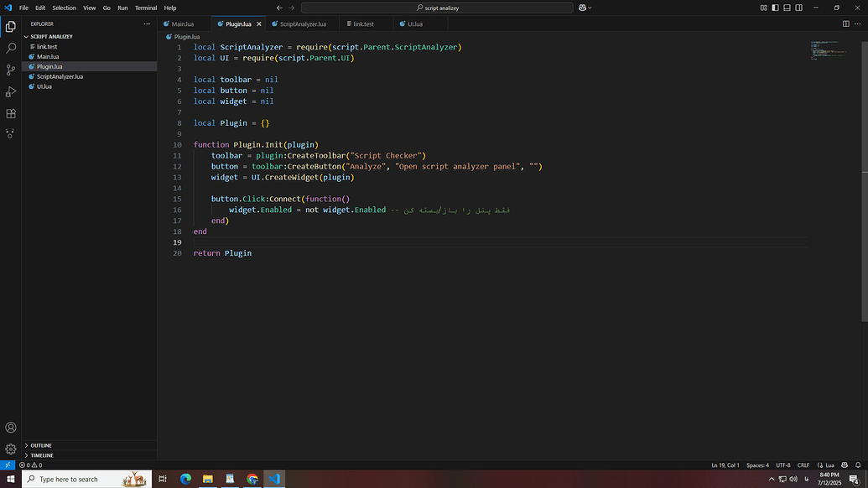Open the Terminal menu
Screen dimensions: 868x488
click(145, 8)
